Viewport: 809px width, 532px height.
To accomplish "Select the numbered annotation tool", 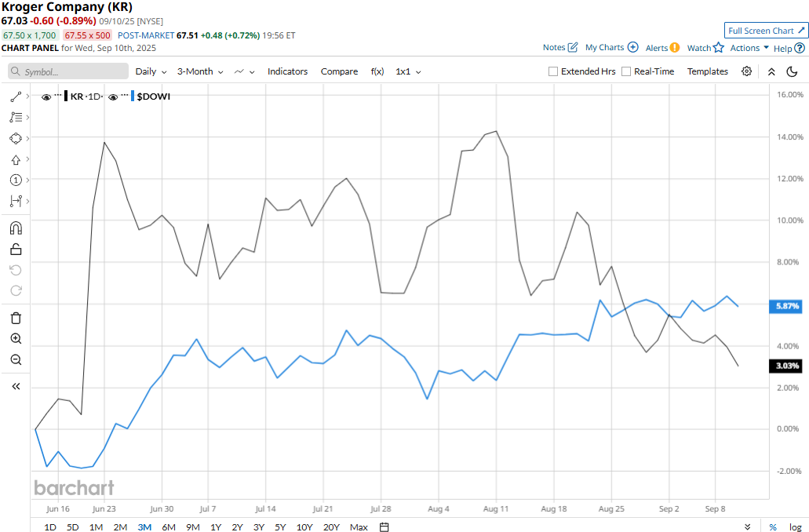I will pyautogui.click(x=16, y=180).
